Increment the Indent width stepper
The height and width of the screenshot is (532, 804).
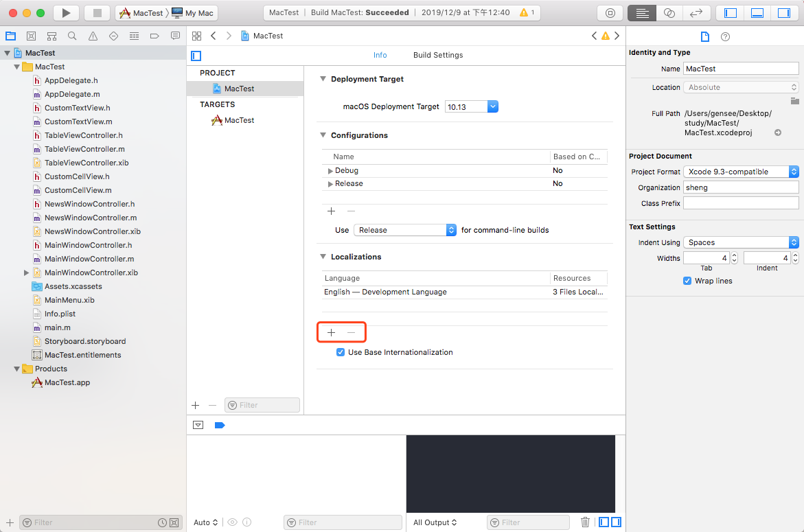[795, 255]
